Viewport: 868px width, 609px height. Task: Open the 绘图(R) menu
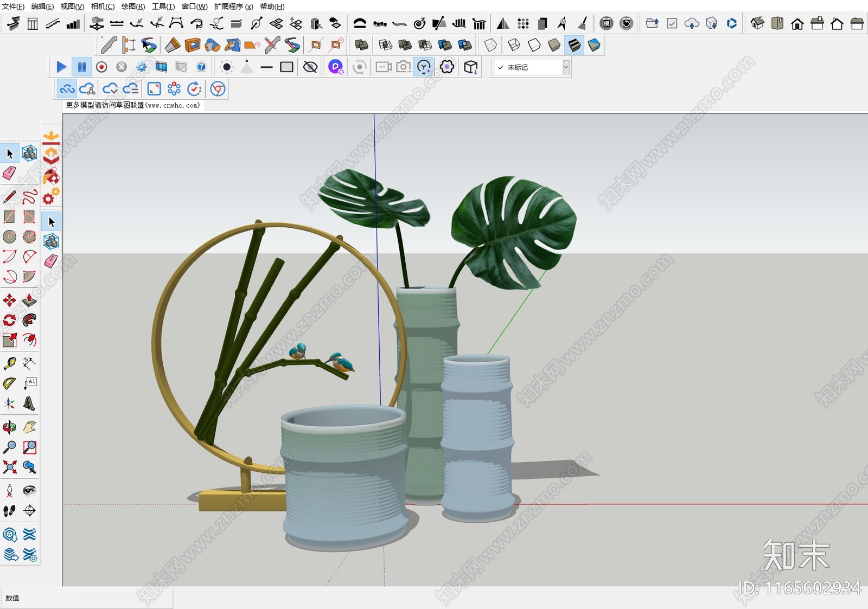click(133, 7)
